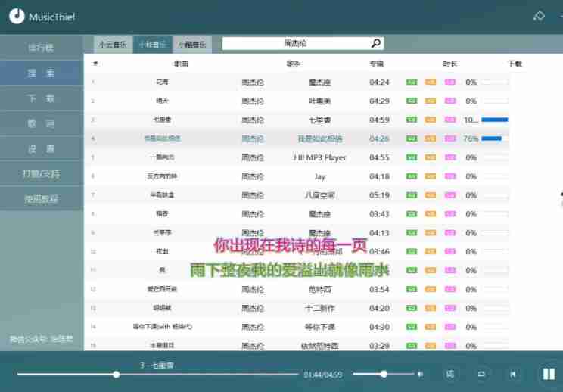Click the pink badge in the 03:54 row
This screenshot has width=563, height=392.
click(450, 289)
